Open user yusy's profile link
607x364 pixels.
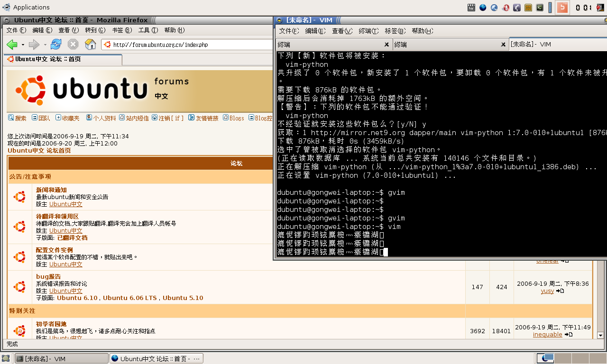[x=547, y=291]
